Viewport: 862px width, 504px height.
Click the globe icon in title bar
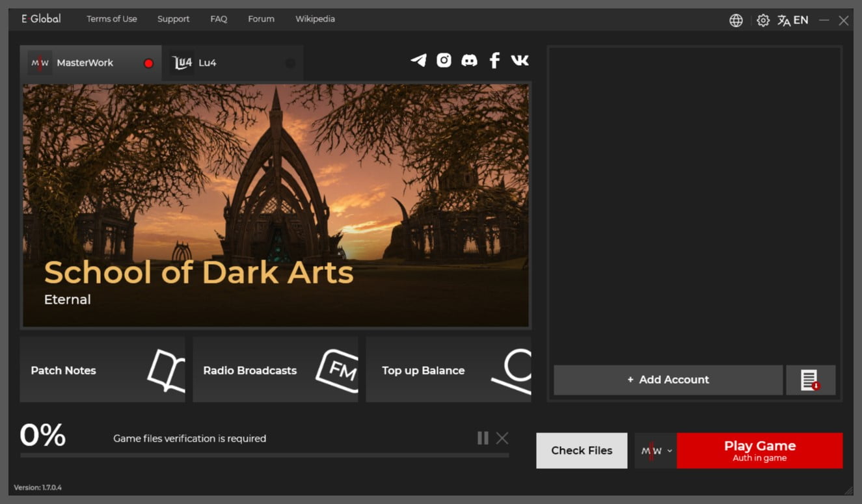click(736, 20)
